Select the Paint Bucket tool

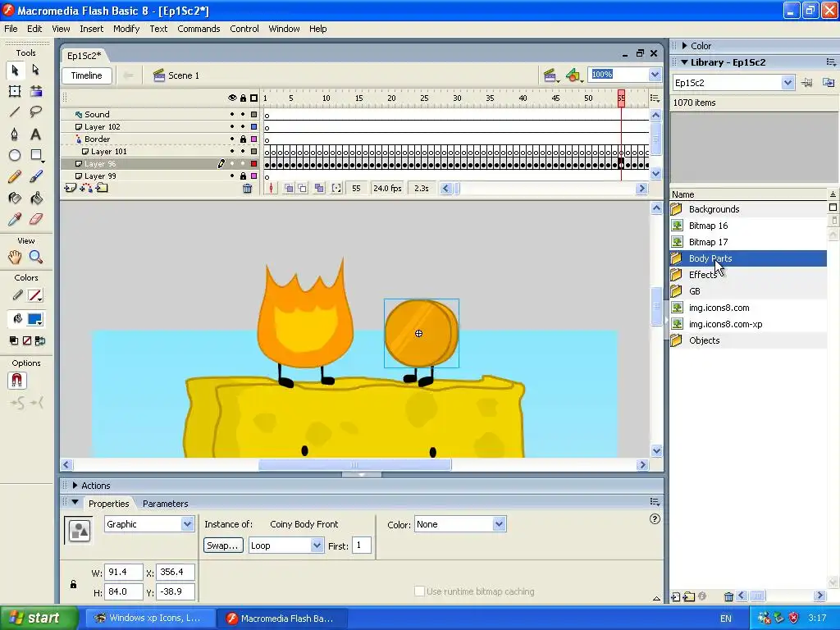point(36,199)
